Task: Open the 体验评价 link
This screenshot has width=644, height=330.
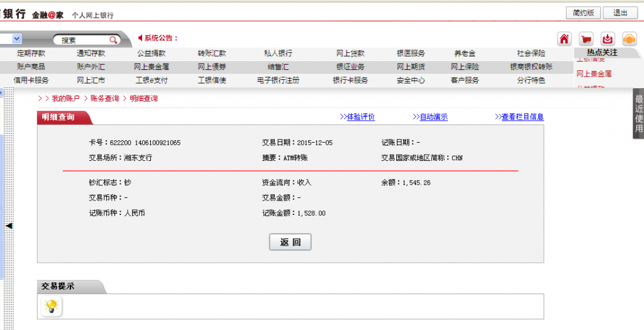Action: click(x=357, y=117)
